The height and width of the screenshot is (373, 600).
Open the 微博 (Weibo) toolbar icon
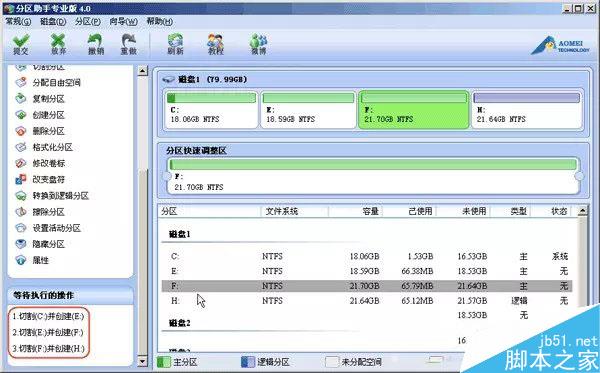(x=259, y=44)
